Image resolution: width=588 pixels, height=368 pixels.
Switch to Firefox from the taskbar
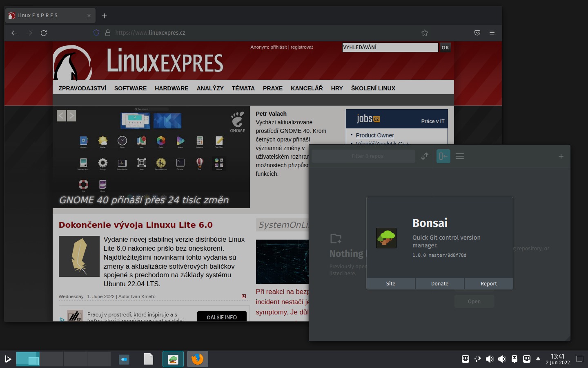(198, 359)
